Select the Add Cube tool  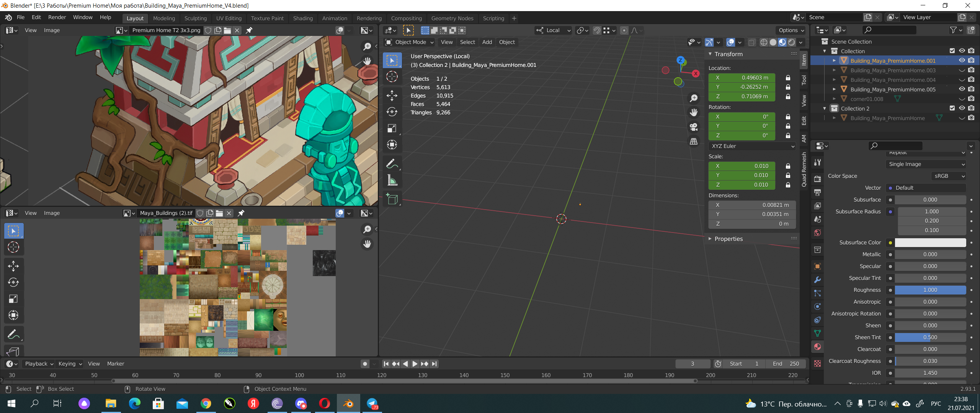[392, 199]
